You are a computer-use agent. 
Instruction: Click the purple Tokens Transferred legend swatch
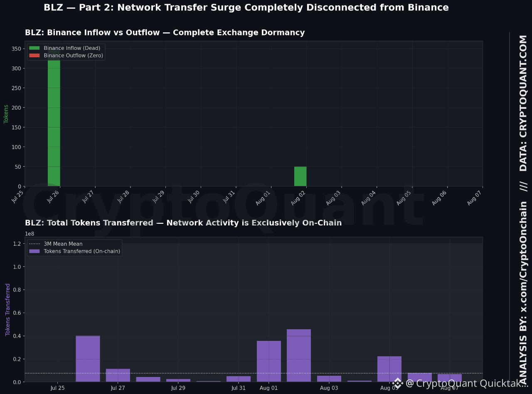[x=34, y=251]
